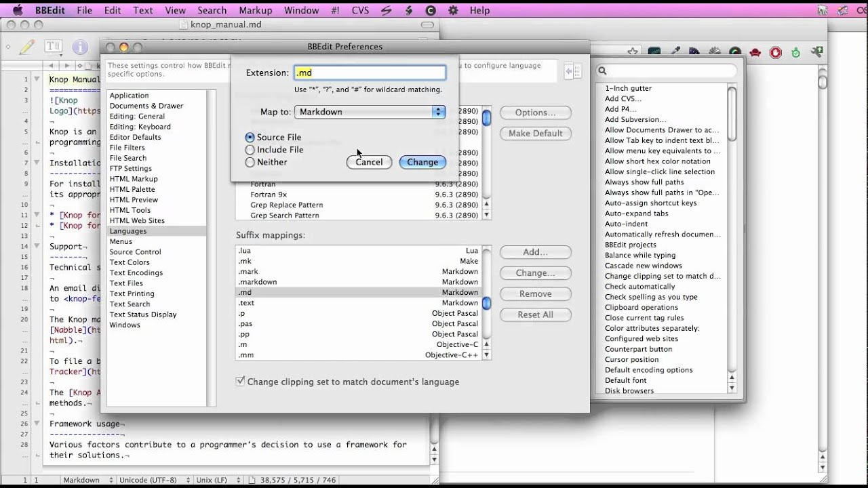Open the Text Options toolbar popup
868x488 pixels.
53,47
